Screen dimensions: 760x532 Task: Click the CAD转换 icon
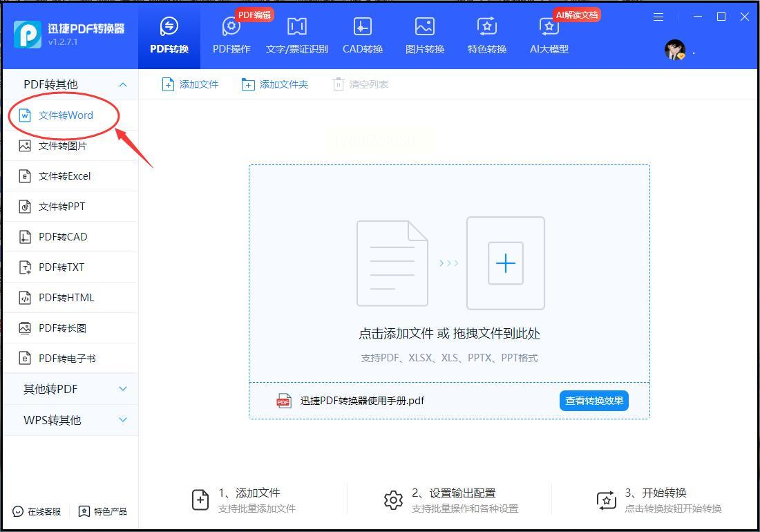tap(363, 26)
